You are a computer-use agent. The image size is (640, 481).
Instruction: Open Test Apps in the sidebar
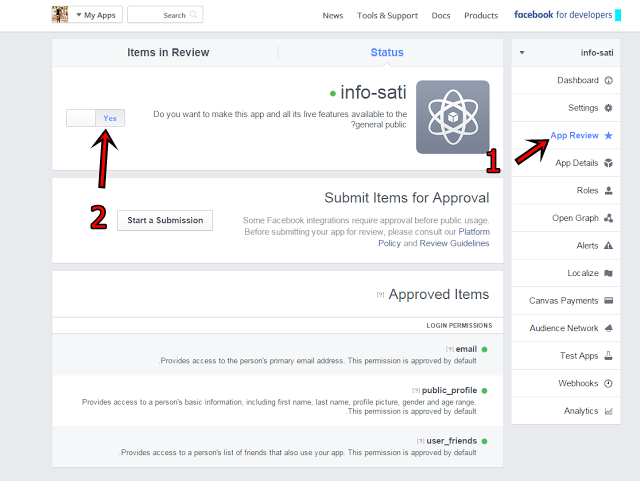[x=566, y=356]
